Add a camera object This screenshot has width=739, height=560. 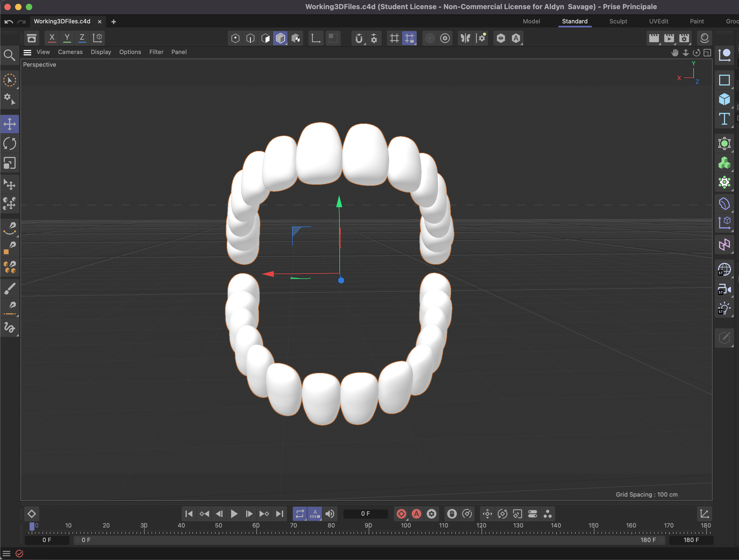[x=724, y=289]
